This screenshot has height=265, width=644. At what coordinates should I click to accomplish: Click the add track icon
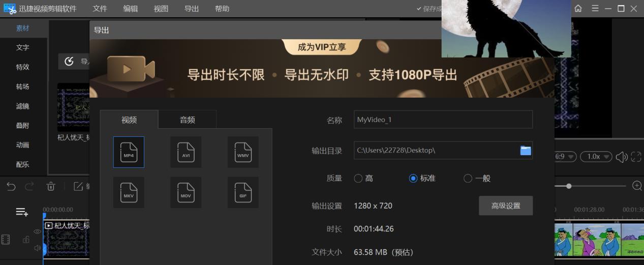(22, 212)
